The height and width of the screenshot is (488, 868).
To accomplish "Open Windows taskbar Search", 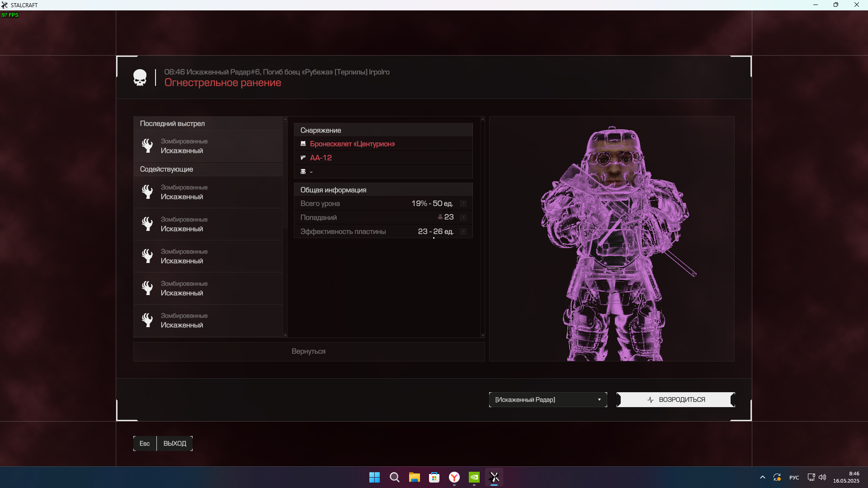I will point(394,477).
